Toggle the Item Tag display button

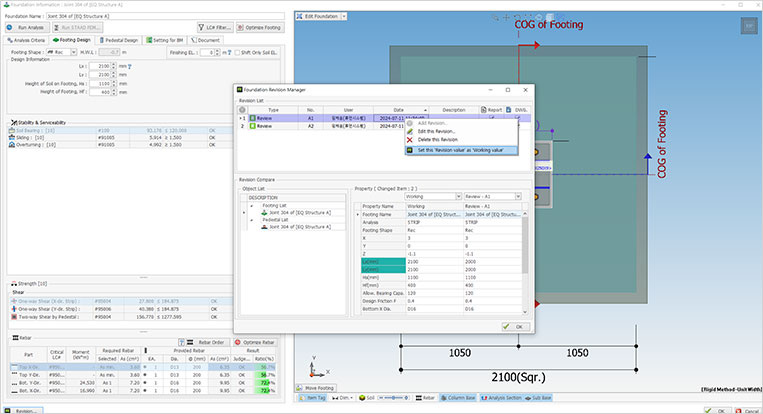(x=312, y=398)
